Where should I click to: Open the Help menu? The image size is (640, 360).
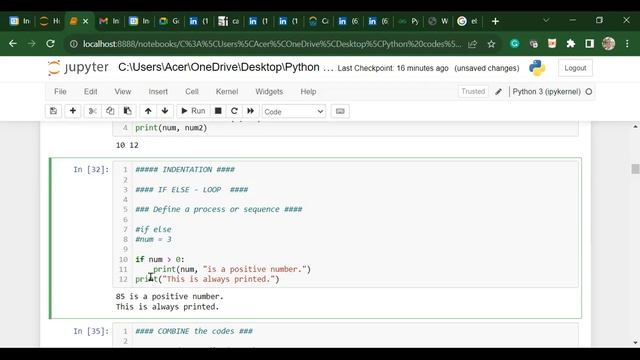coord(308,91)
